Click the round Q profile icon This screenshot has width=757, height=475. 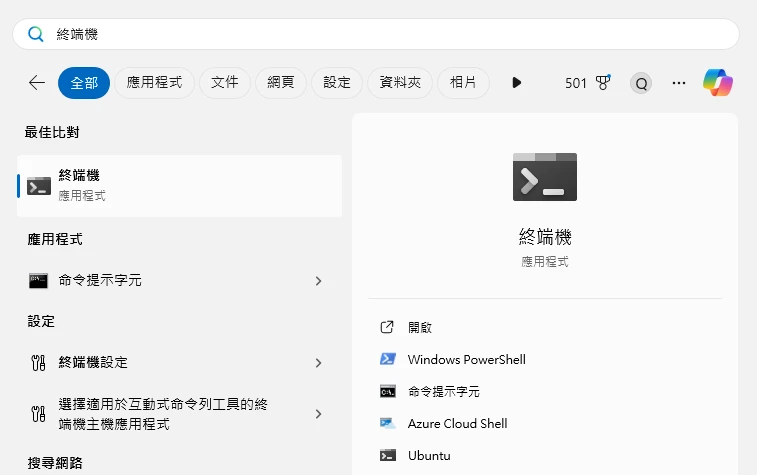click(641, 83)
